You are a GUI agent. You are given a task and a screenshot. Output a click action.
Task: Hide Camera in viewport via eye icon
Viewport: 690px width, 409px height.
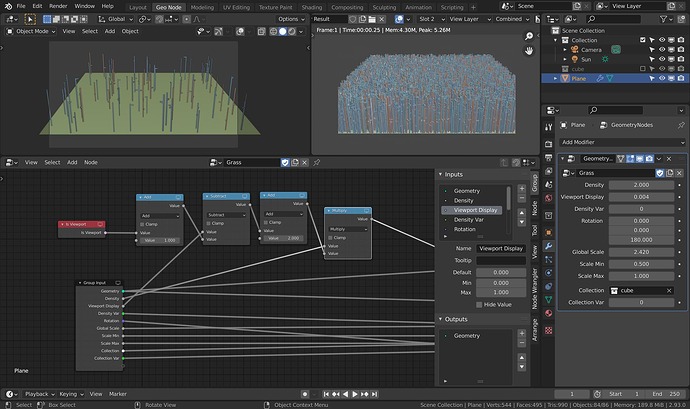[662, 50]
